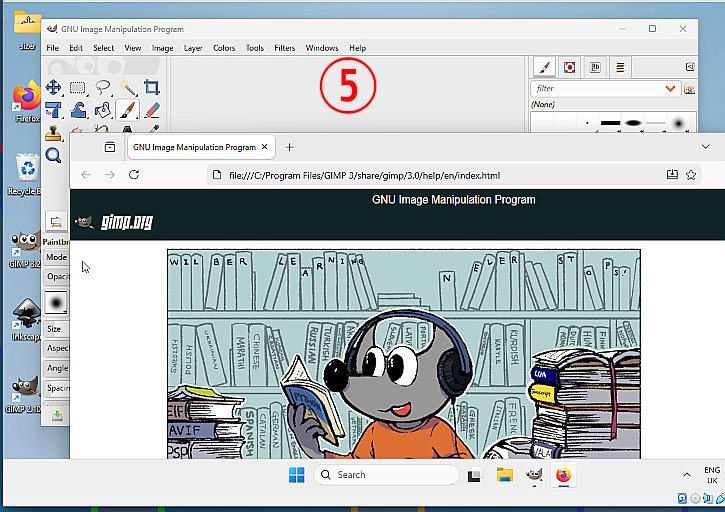Bookmark this page with the star
Image resolution: width=725 pixels, height=512 pixels.
tap(691, 175)
